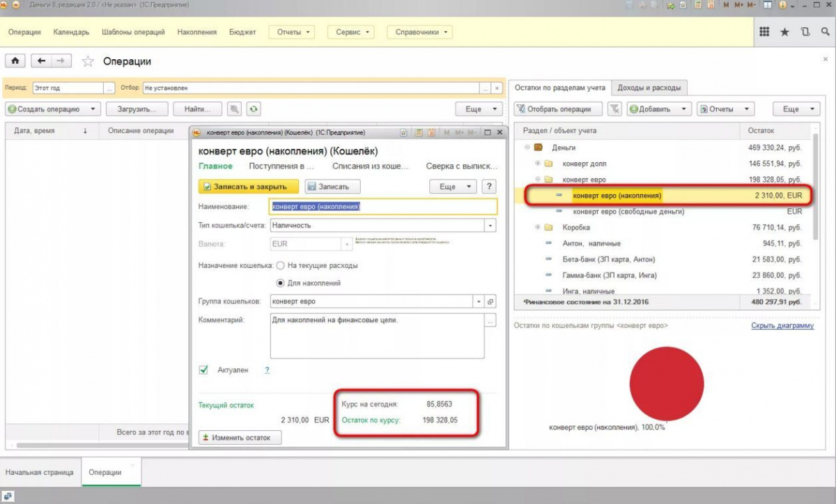Open the calendar icon in wallet dialog title
The height and width of the screenshot is (504, 836).
pyautogui.click(x=432, y=132)
